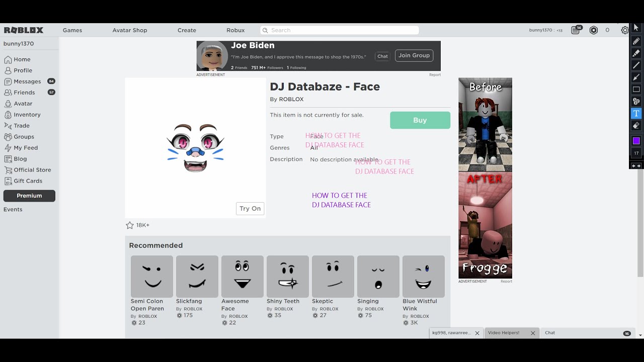Open Robux in the top navigation
The height and width of the screenshot is (362, 644).
(235, 30)
